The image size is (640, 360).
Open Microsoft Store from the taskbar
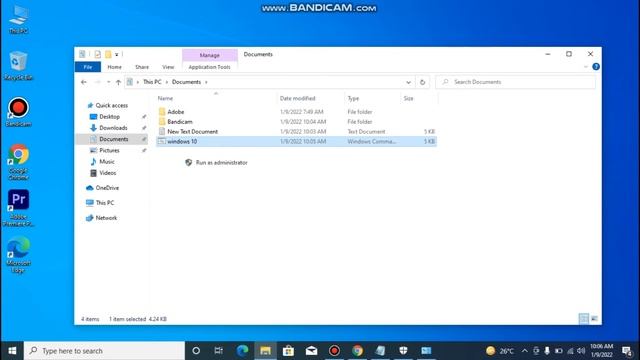click(x=289, y=351)
